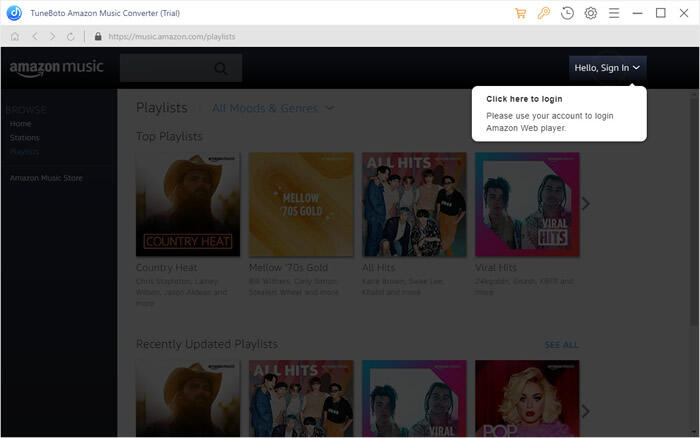The width and height of the screenshot is (700, 438).
Task: Click the key register icon
Action: point(544,13)
